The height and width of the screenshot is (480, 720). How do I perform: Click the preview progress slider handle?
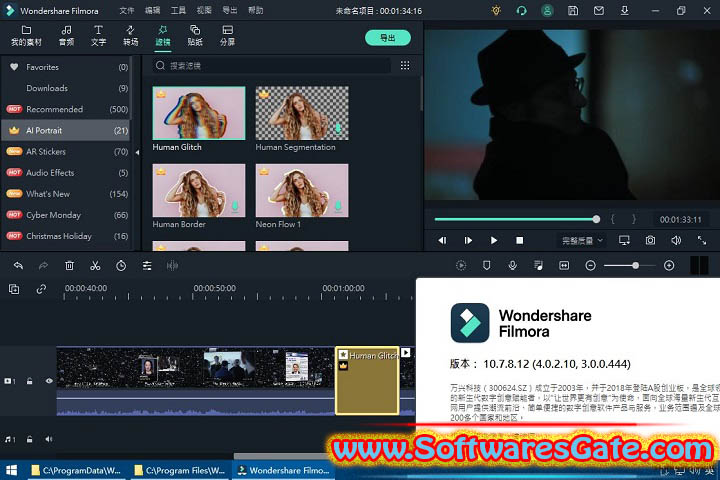[x=596, y=219]
